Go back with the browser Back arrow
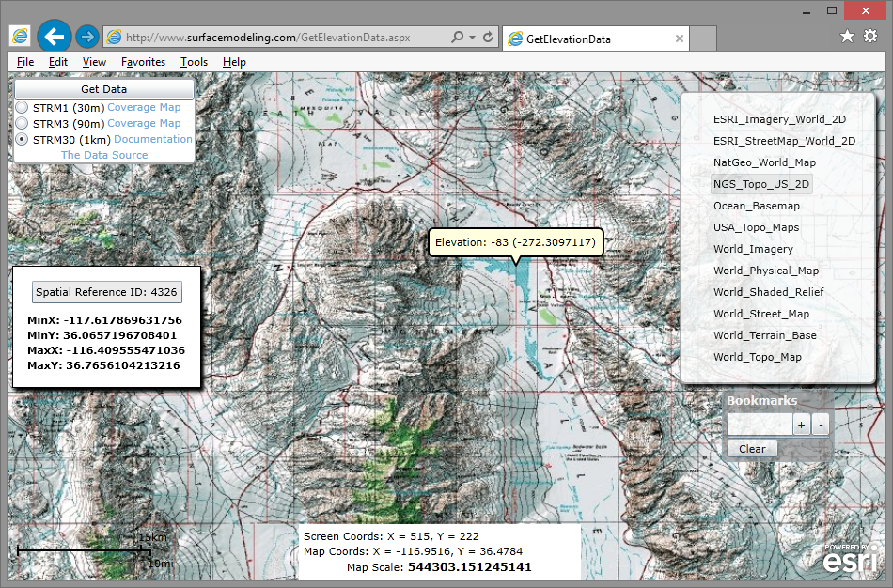The height and width of the screenshot is (588, 893). [x=55, y=37]
